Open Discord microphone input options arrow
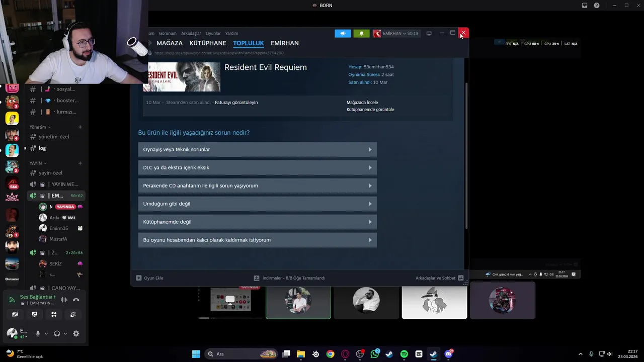 tap(46, 334)
